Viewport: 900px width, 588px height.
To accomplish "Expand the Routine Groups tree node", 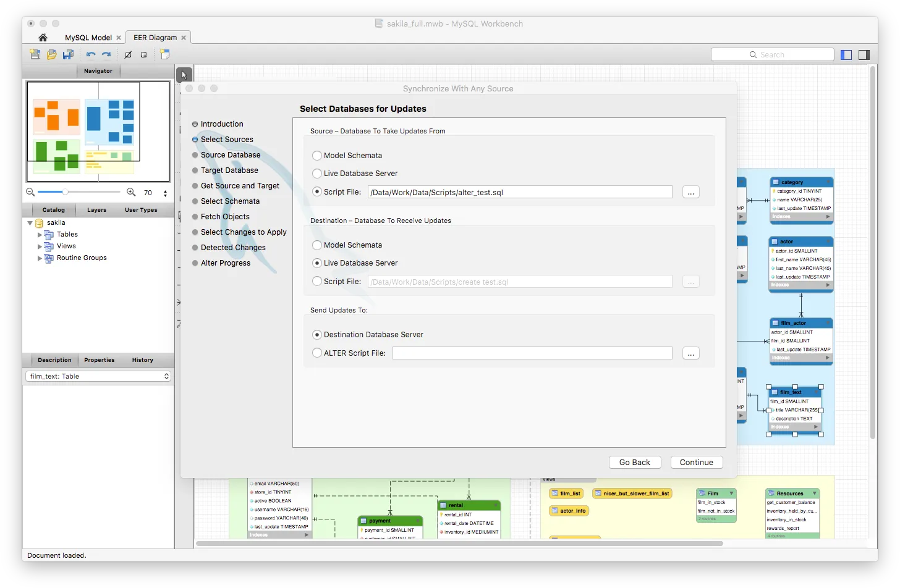I will coord(40,258).
